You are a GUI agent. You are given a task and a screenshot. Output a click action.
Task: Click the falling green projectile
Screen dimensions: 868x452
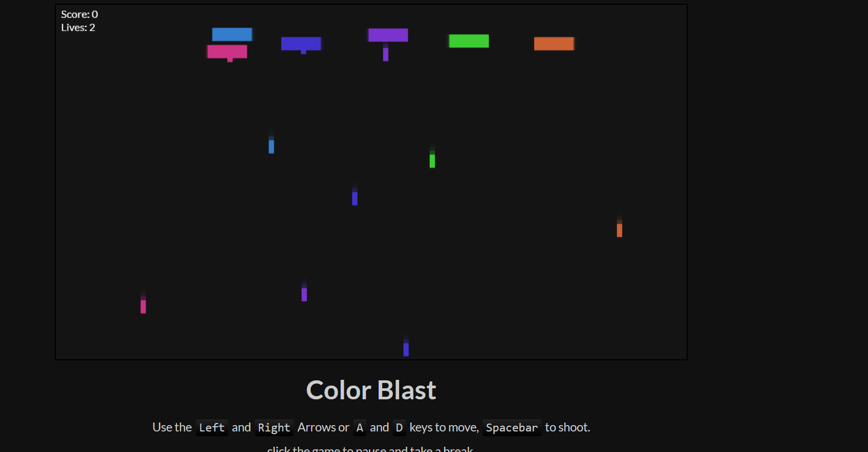(432, 161)
